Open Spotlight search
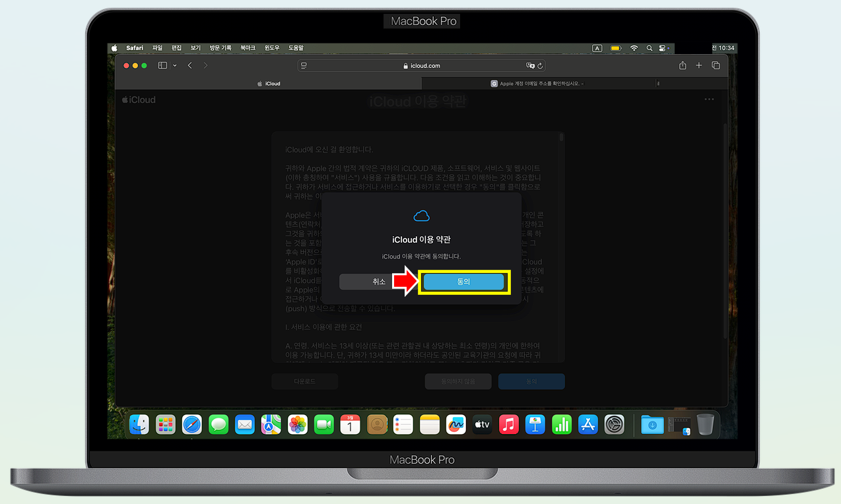 (650, 48)
